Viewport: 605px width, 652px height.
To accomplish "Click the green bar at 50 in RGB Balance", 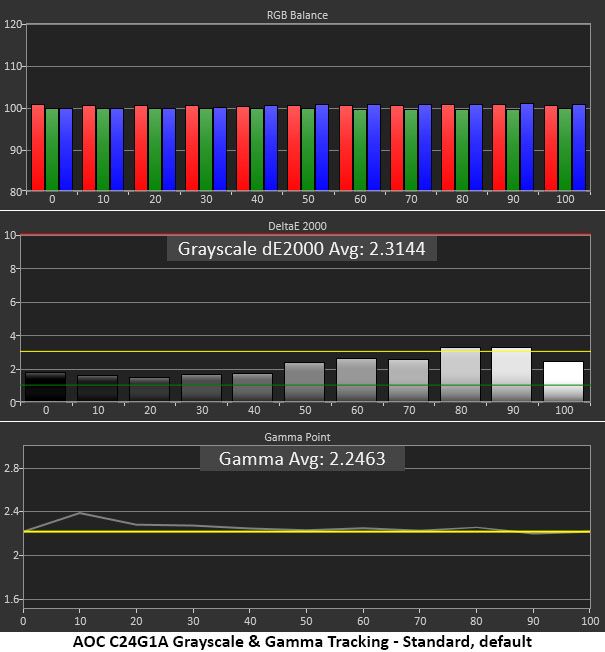I will pos(308,150).
